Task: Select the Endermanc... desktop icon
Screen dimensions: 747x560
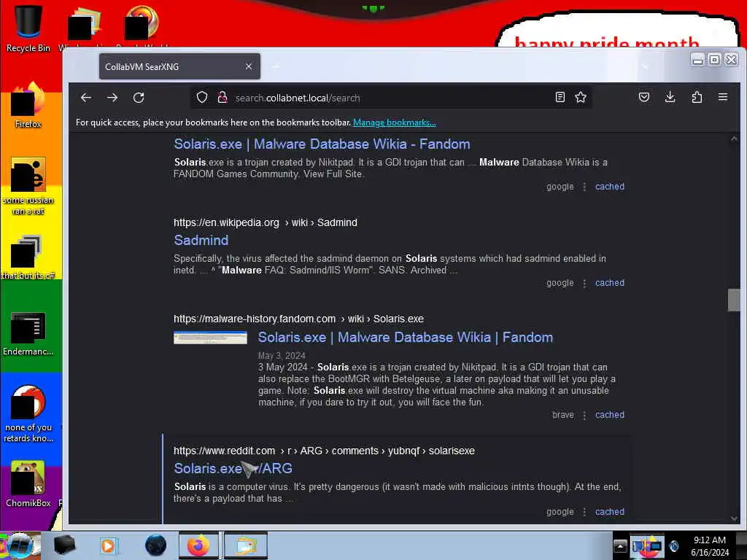Action: point(28,333)
